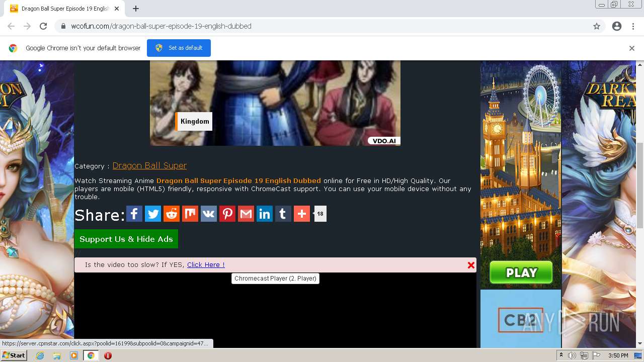Show hidden tray icons arrow
Screen dimensions: 644x362
point(562,355)
